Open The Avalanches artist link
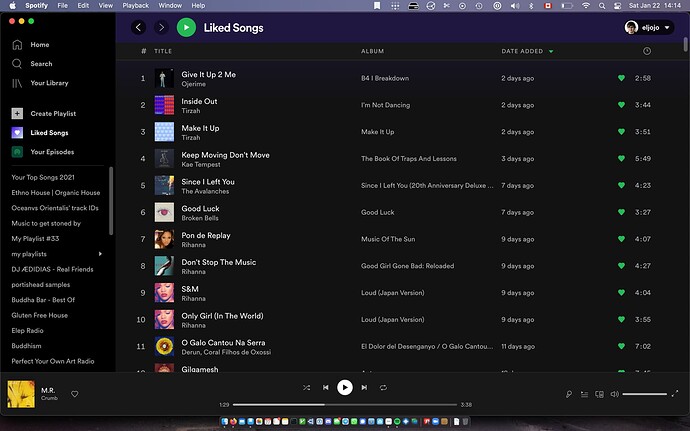This screenshot has height=431, width=690. [205, 192]
